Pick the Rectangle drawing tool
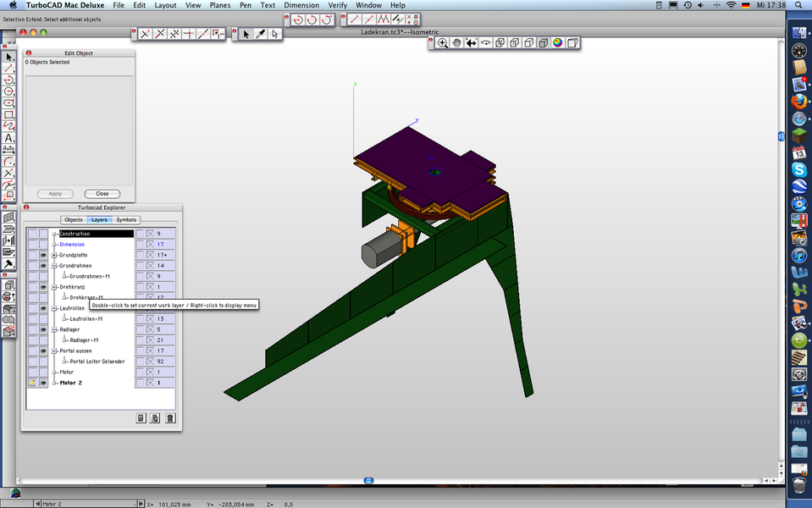The height and width of the screenshot is (508, 812). click(8, 114)
